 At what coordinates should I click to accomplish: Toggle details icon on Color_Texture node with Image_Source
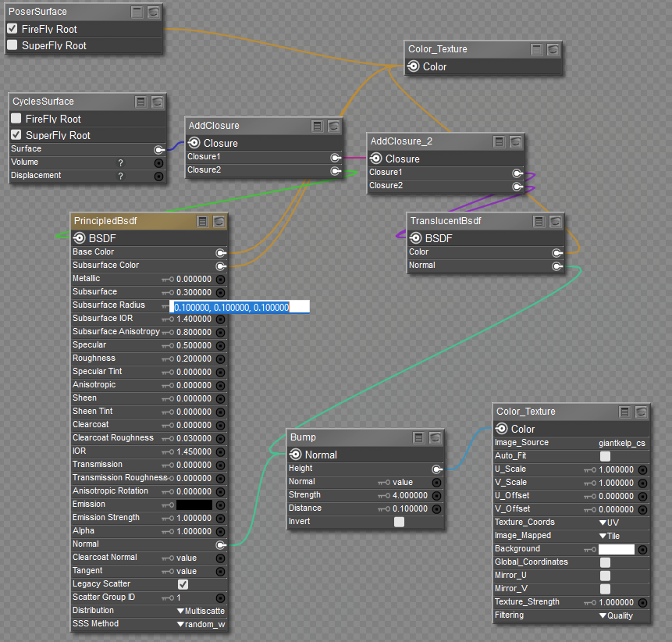(x=625, y=412)
